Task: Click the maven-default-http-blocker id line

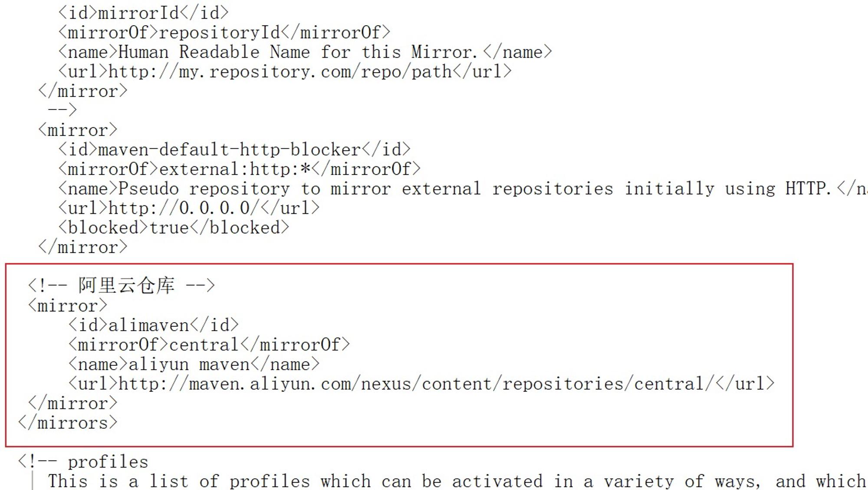Action: [234, 149]
